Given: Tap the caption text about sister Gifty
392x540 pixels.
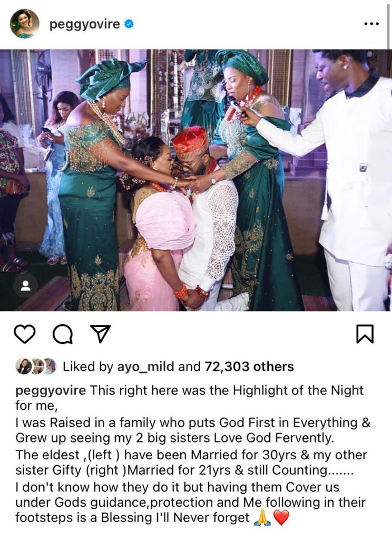Looking at the screenshot, I should 184,470.
